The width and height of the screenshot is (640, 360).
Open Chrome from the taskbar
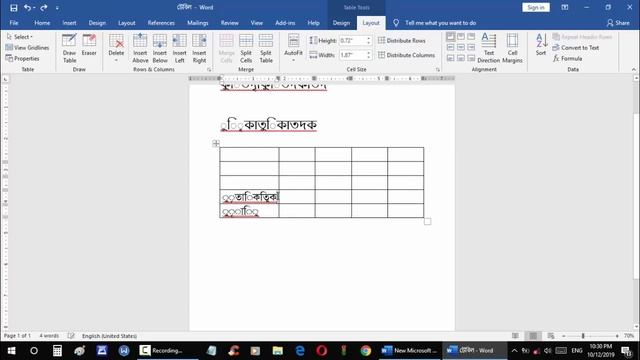pyautogui.click(x=365, y=351)
